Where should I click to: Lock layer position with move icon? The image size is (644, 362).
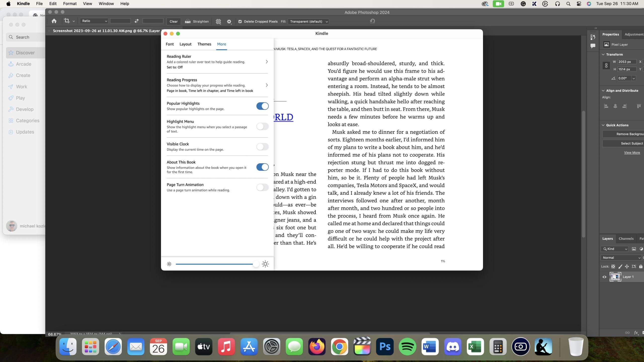(x=627, y=266)
